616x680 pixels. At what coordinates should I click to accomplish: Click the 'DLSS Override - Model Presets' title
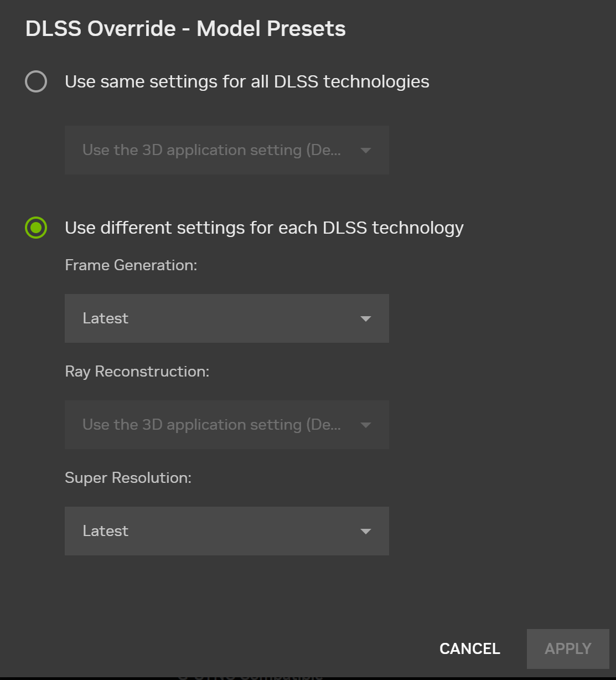[x=185, y=29]
